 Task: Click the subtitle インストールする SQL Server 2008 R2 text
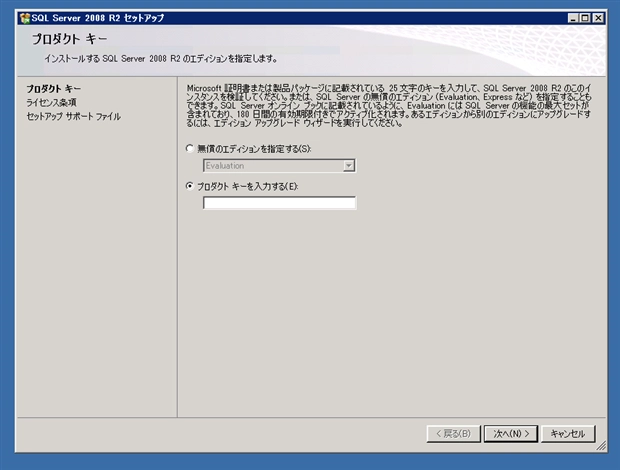pyautogui.click(x=161, y=59)
